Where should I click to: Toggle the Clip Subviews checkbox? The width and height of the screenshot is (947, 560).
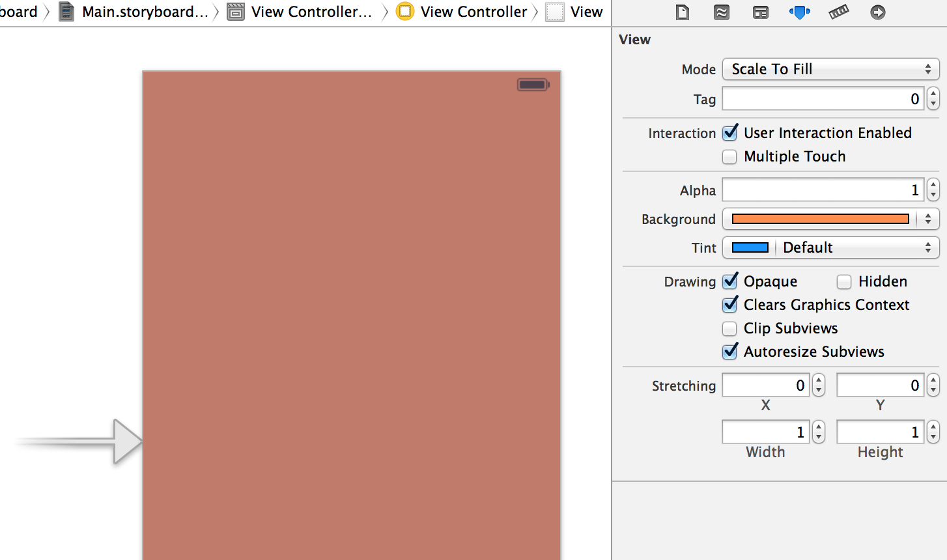pyautogui.click(x=730, y=328)
